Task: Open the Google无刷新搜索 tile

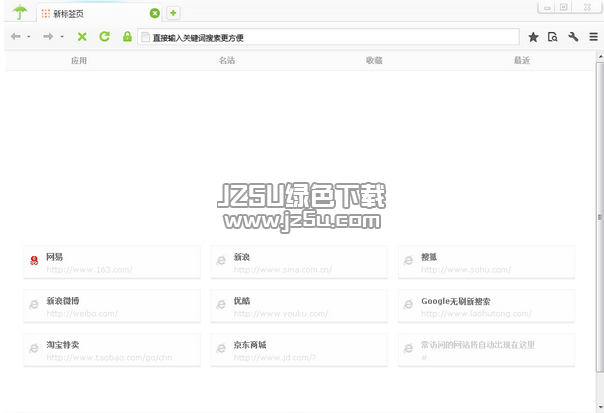Action: coord(487,306)
